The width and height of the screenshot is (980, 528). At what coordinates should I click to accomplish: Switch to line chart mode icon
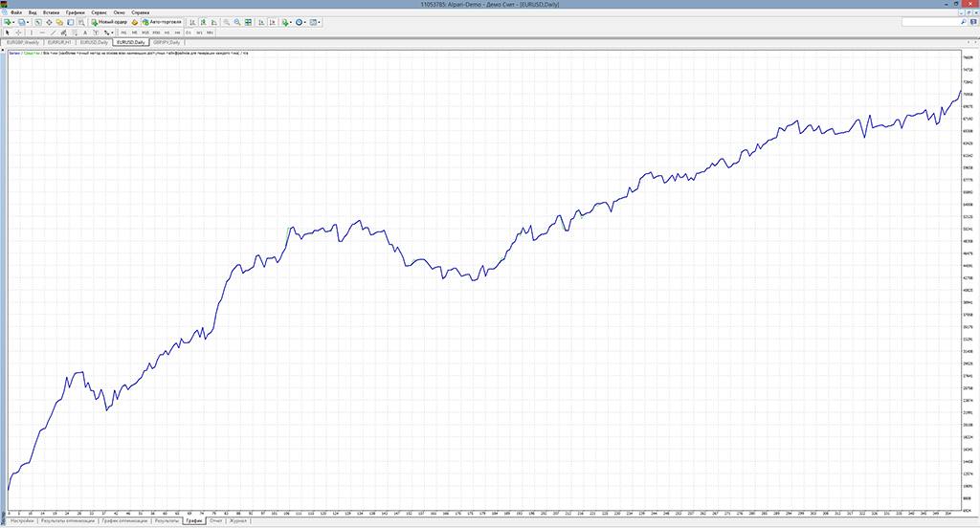(x=213, y=22)
